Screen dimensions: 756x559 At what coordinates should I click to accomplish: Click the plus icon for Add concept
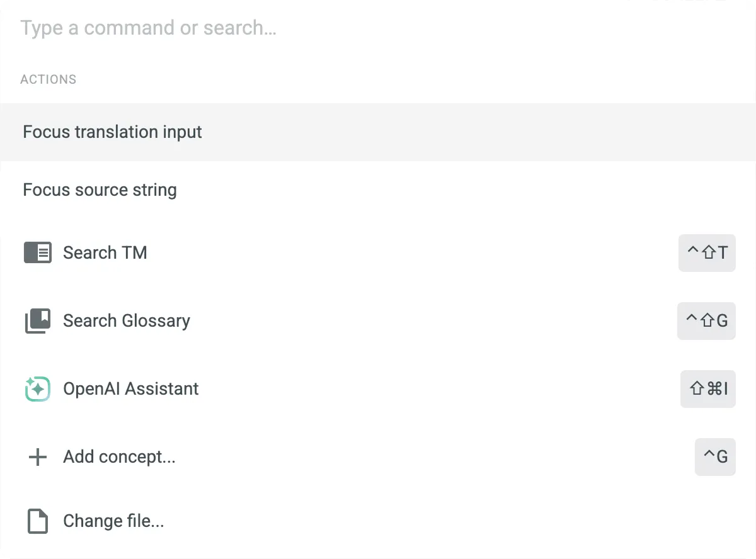38,457
